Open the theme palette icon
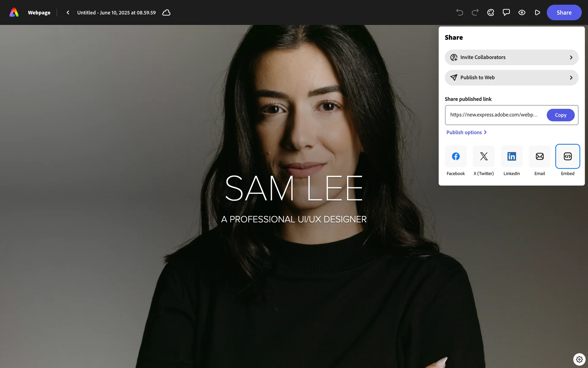Image resolution: width=588 pixels, height=368 pixels. (491, 13)
